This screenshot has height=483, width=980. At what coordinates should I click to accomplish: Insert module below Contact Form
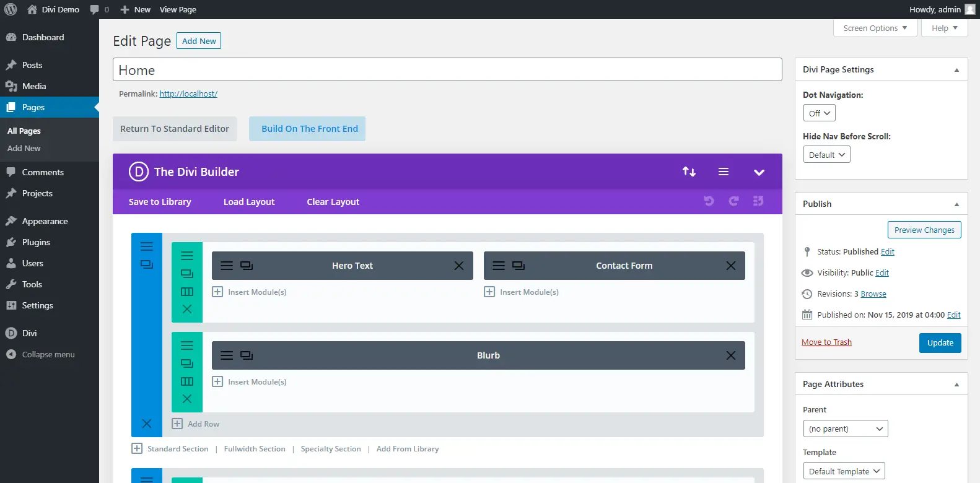click(x=521, y=292)
